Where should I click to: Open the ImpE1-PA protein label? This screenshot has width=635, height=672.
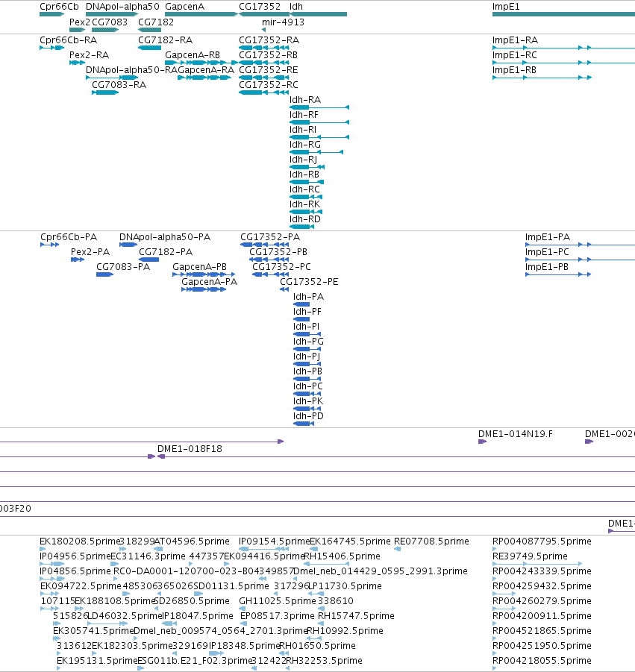(x=548, y=237)
